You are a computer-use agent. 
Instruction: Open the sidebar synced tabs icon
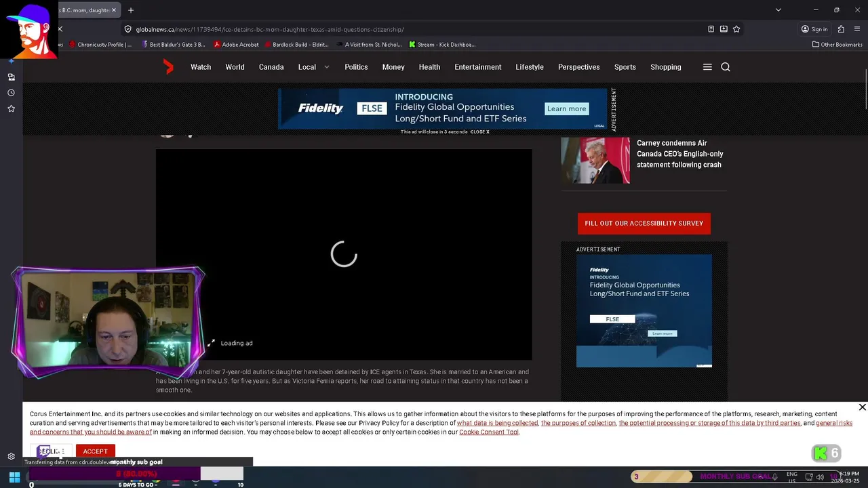[11, 77]
